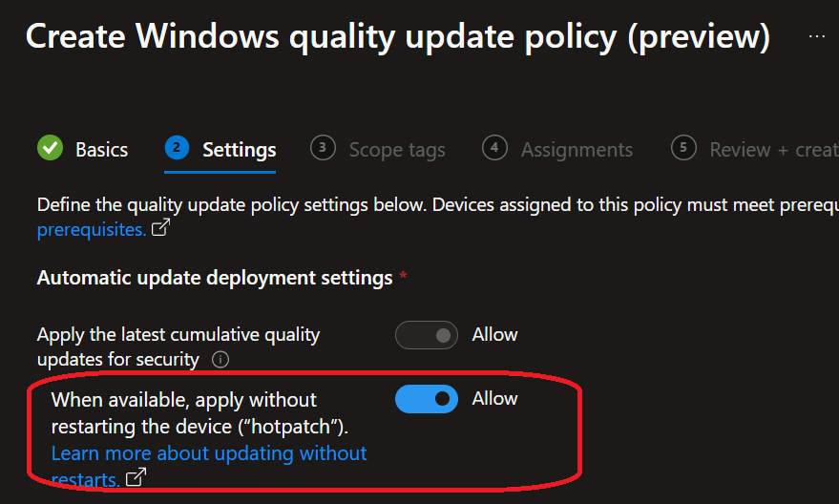Click the step 3 circle icon for Scope tags
This screenshot has height=504, width=839.
coord(323,149)
